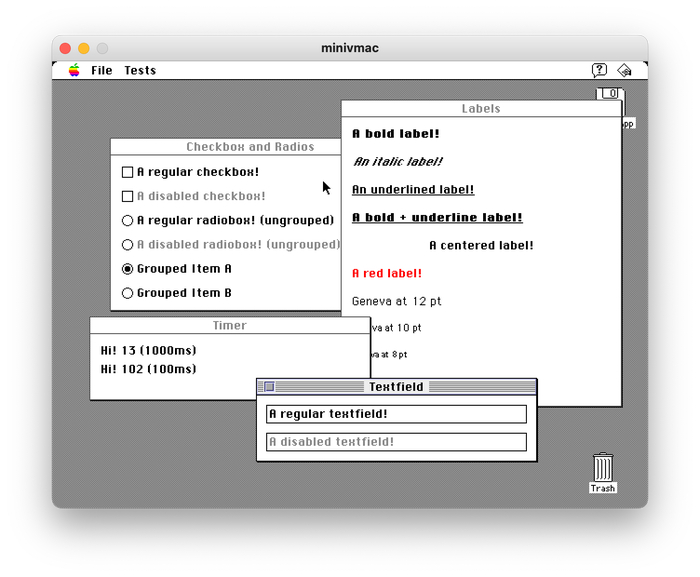Open the Apple menu icon

(x=74, y=70)
